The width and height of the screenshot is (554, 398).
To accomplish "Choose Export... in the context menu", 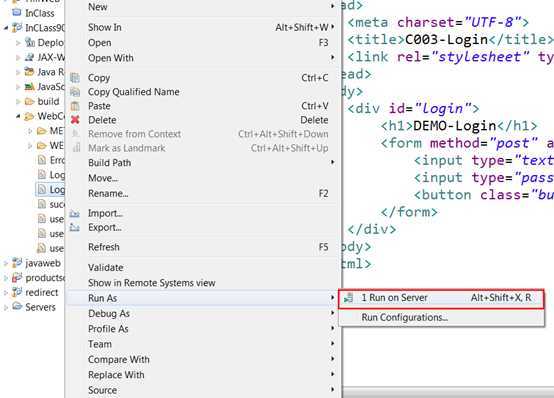I will pos(203,228).
